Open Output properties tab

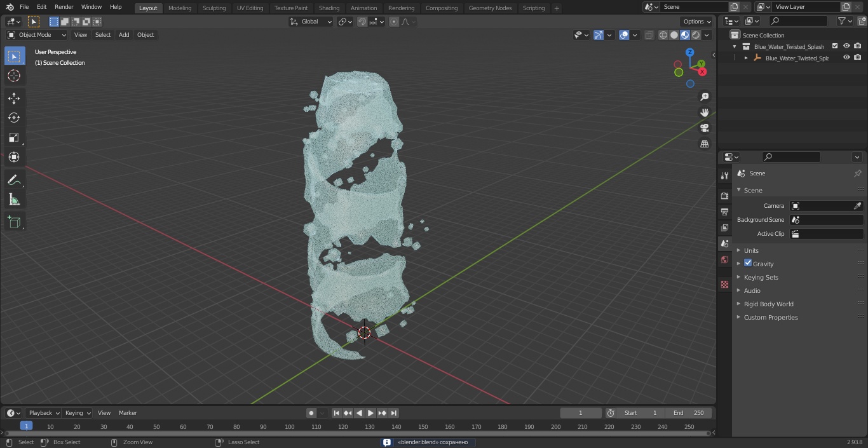pyautogui.click(x=724, y=212)
